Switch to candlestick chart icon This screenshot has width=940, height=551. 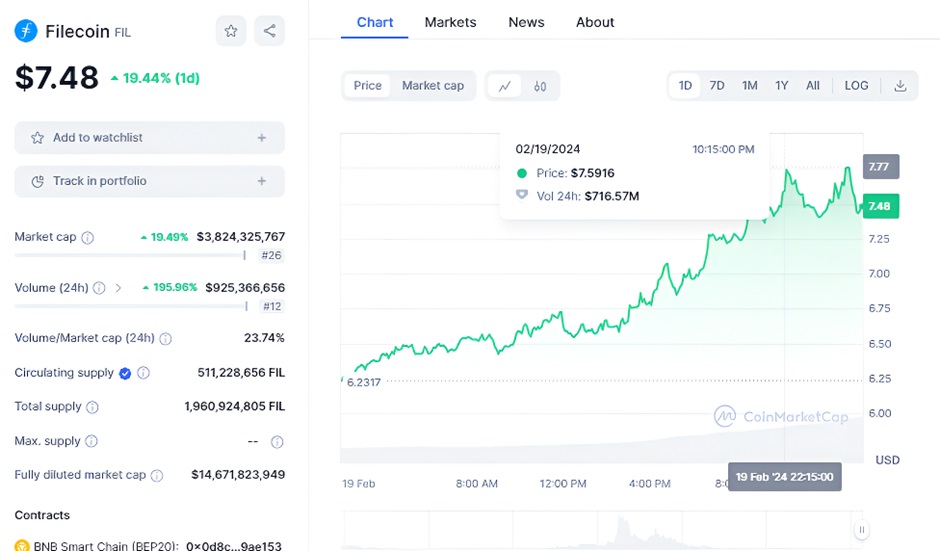[x=540, y=86]
